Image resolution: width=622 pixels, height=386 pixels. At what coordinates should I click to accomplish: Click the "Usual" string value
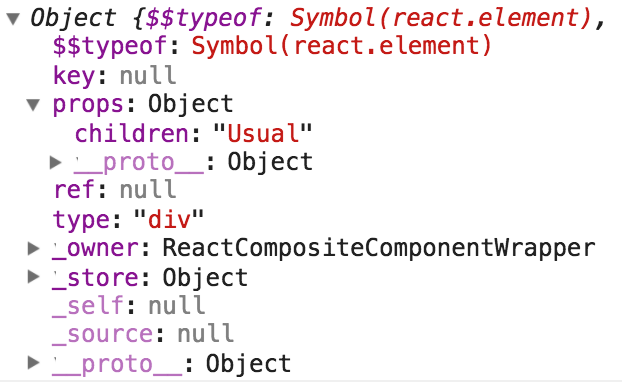(x=263, y=133)
